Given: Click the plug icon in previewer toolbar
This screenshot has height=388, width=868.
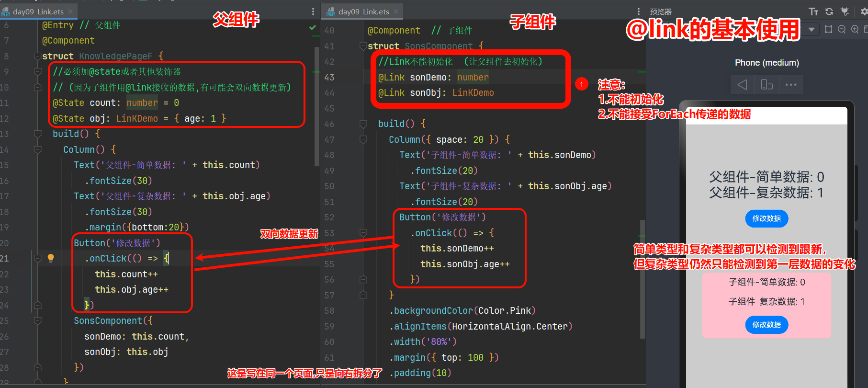Looking at the screenshot, I should (845, 11).
